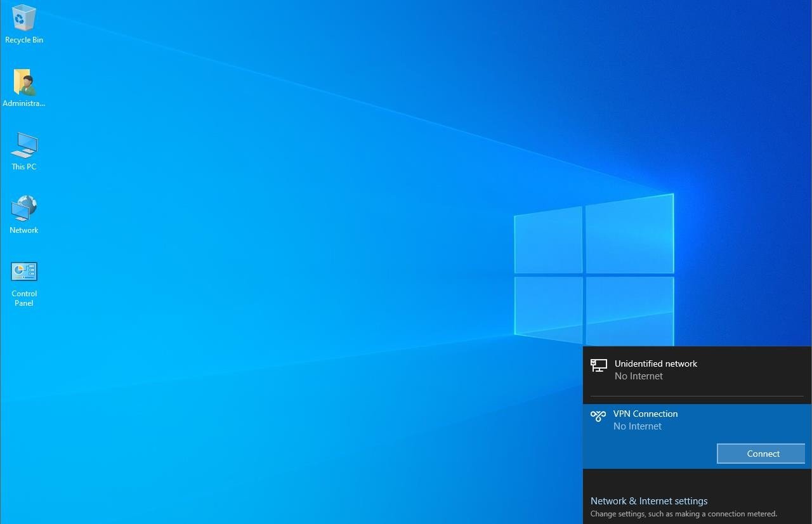Select the Unidentified network entry text

tap(656, 364)
